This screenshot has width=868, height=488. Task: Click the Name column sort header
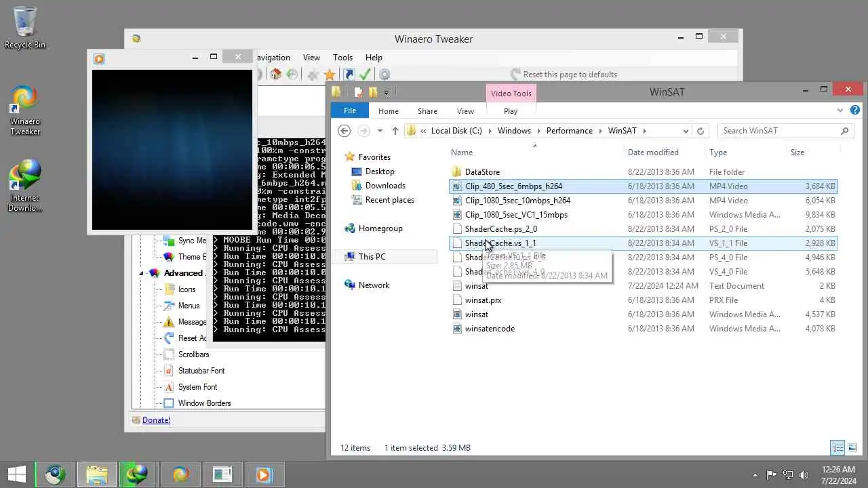pos(462,152)
